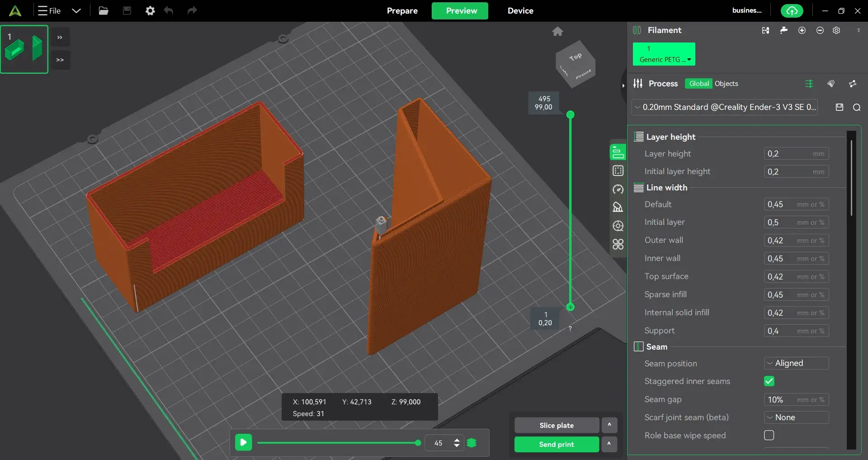Open the 0.20mm Standard process preset dropdown
Screen dimensions: 868x460
pos(725,107)
